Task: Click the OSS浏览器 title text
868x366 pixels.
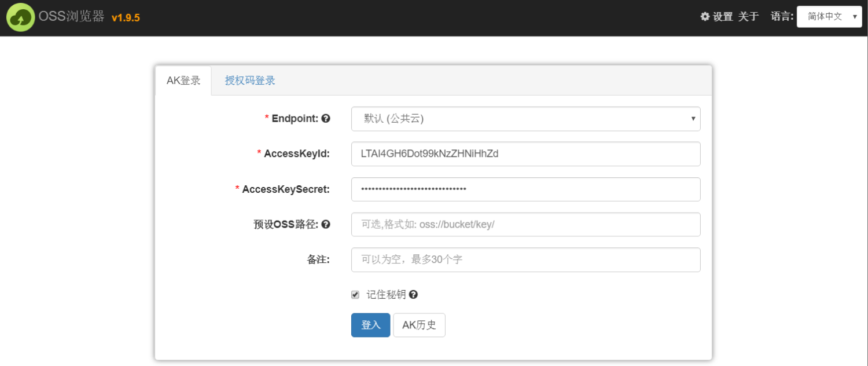Action: click(72, 17)
